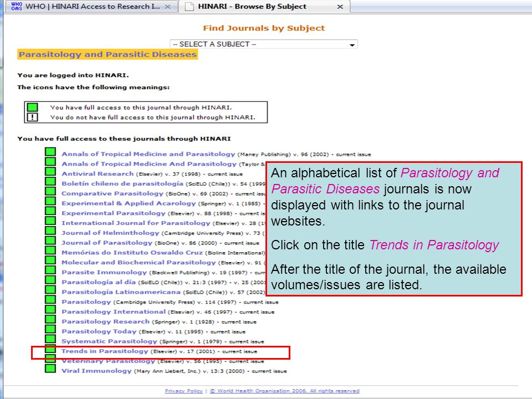Image resolution: width=532 pixels, height=399 pixels.
Task: Open Boletín chileno de parasitología link
Action: tap(122, 183)
